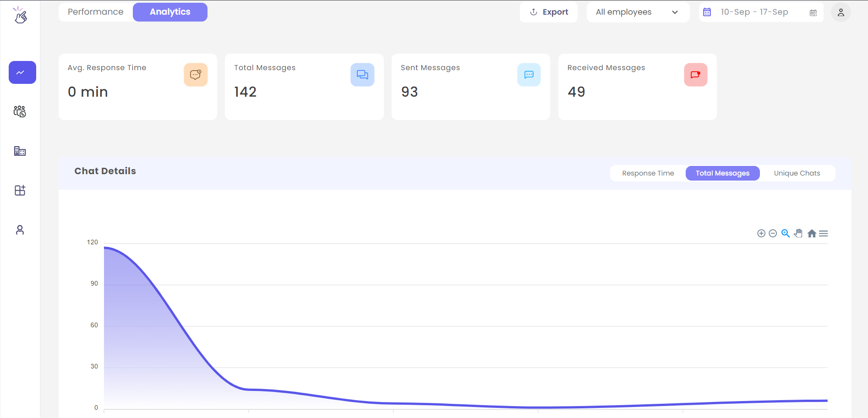Open the team members sidebar icon

click(20, 111)
